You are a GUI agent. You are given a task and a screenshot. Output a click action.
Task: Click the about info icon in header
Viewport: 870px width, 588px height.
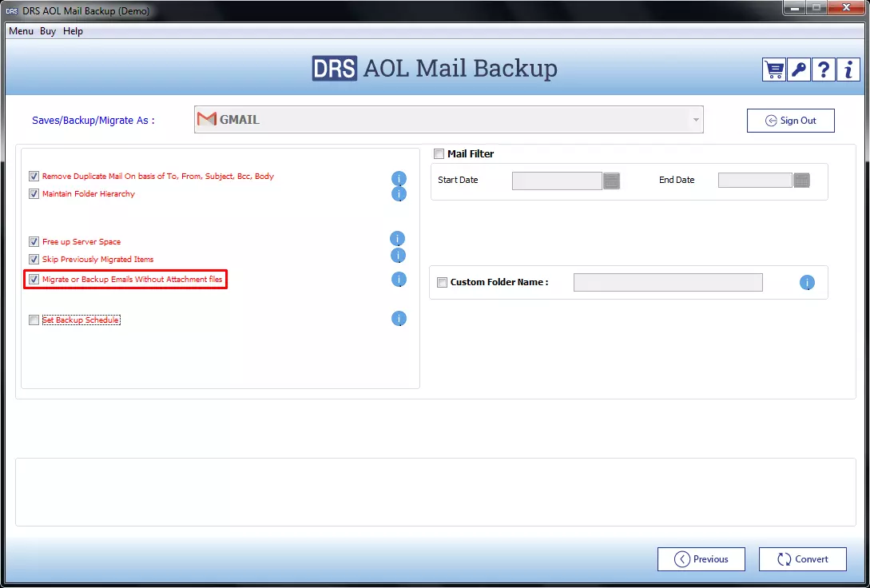[x=848, y=70]
